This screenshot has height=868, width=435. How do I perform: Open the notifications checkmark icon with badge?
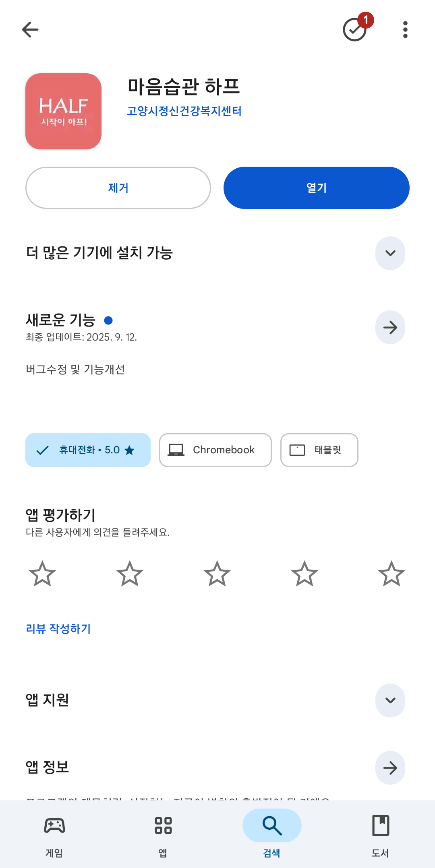355,29
